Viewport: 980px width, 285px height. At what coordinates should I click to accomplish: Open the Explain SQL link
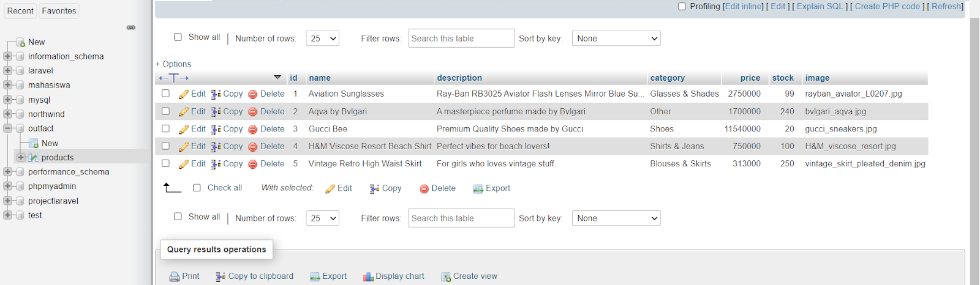(820, 6)
